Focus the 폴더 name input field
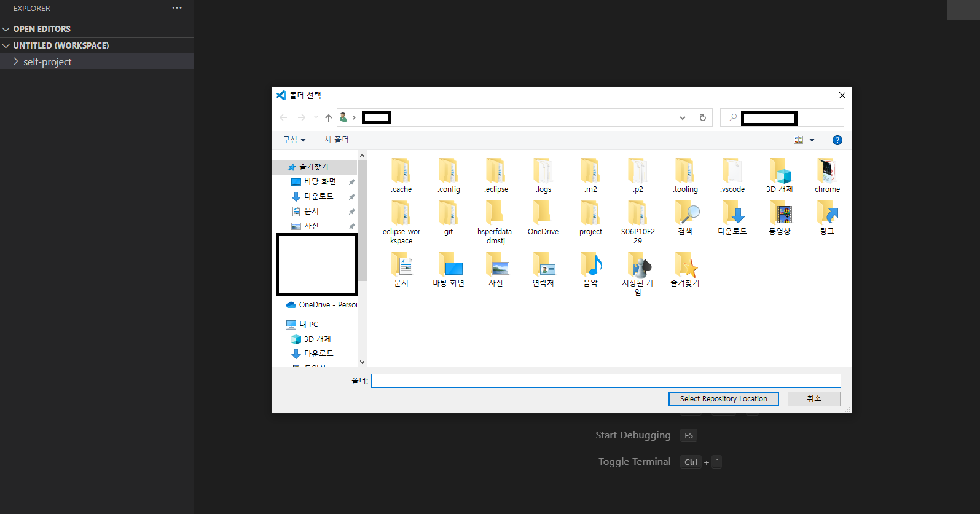The image size is (980, 514). point(606,381)
